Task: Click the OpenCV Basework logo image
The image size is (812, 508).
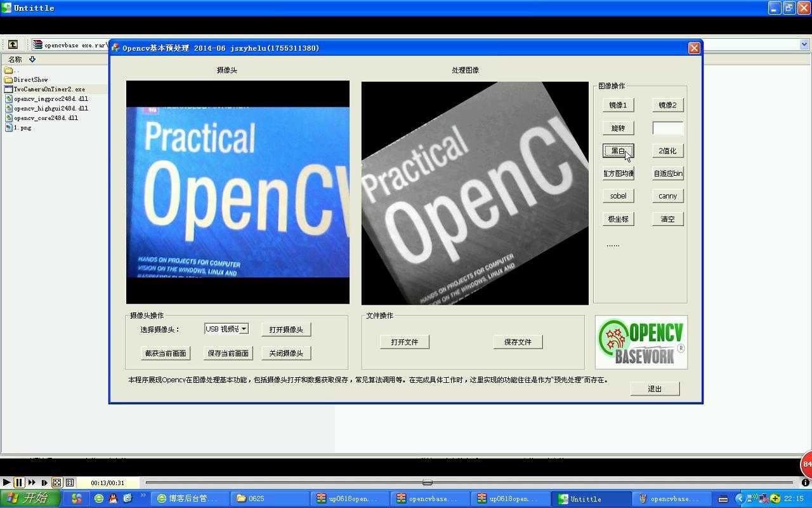Action: click(641, 342)
